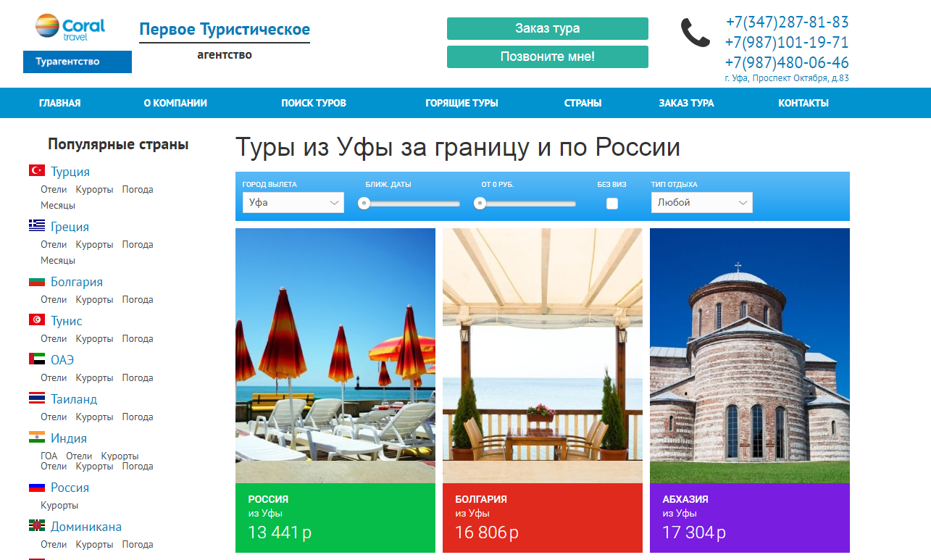Viewport: 931px width, 560px height.
Task: Click the Tunisia flag icon
Action: [37, 320]
